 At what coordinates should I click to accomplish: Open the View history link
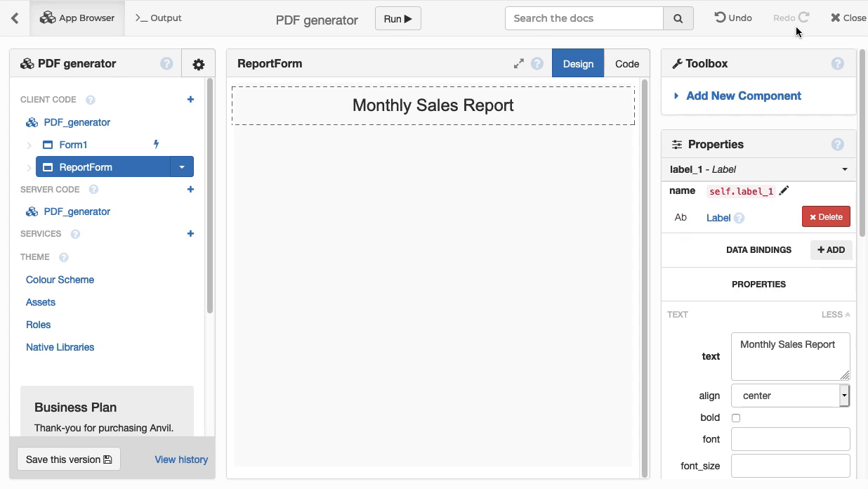click(x=181, y=459)
